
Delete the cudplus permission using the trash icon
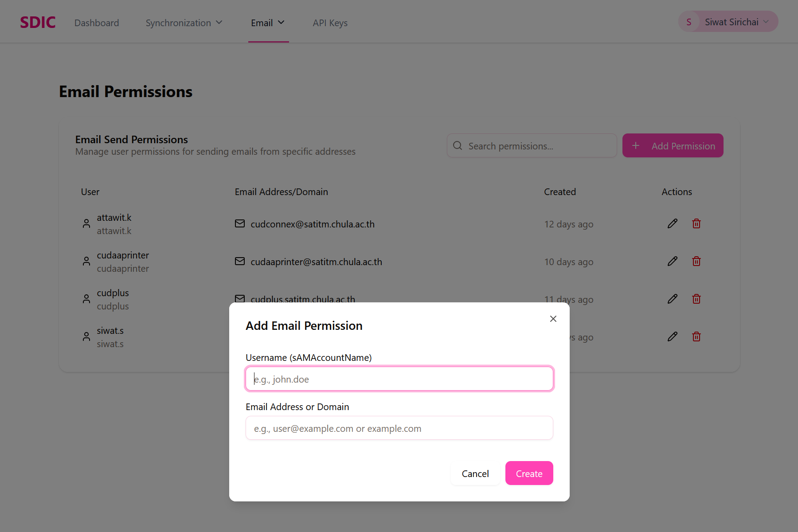(696, 299)
